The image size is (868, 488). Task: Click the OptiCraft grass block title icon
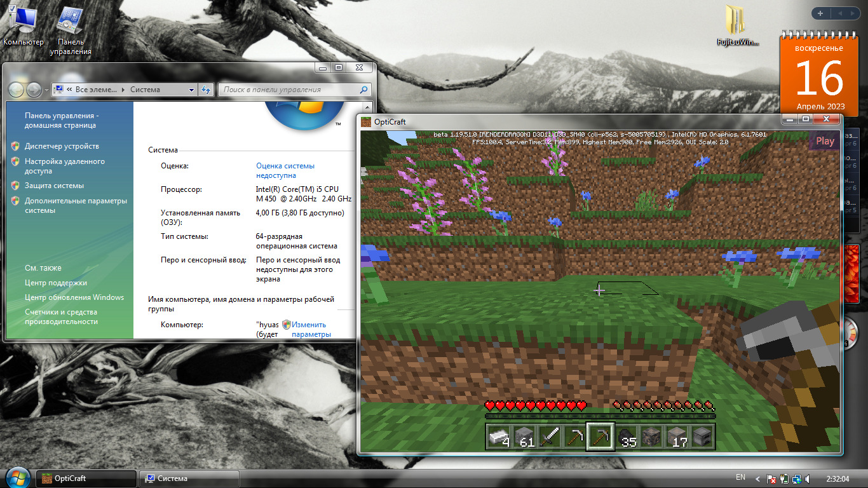click(366, 121)
